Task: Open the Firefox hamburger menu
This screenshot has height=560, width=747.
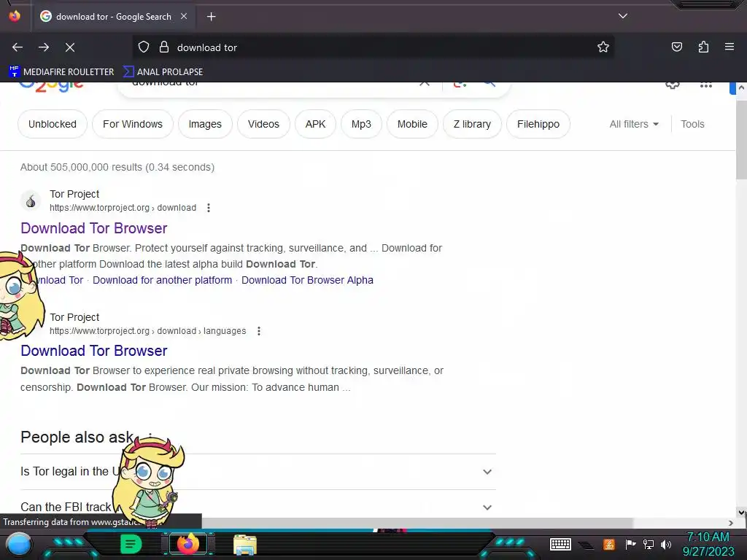Action: 729,47
